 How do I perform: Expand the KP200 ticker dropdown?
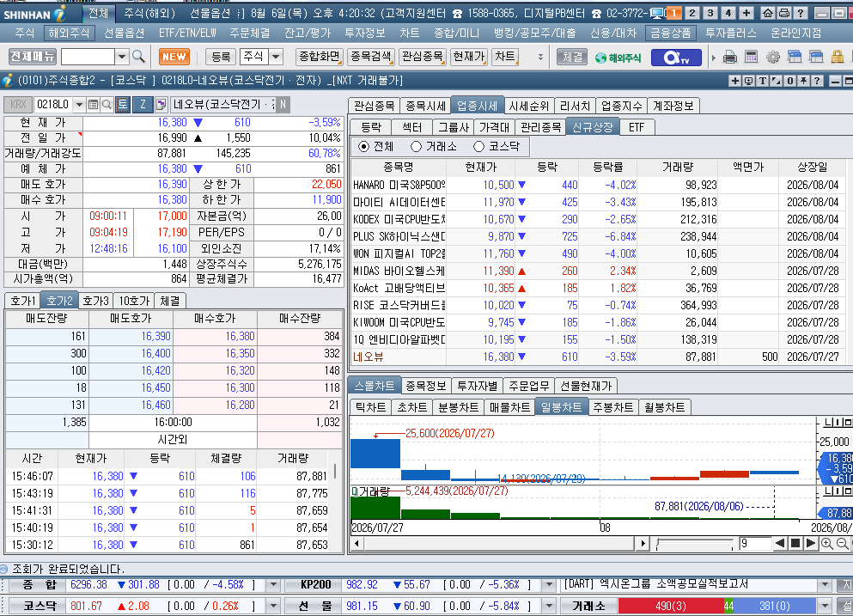pos(549,585)
